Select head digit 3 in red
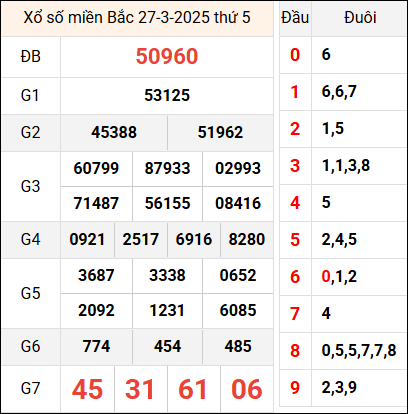The width and height of the screenshot is (408, 414). pyautogui.click(x=295, y=166)
